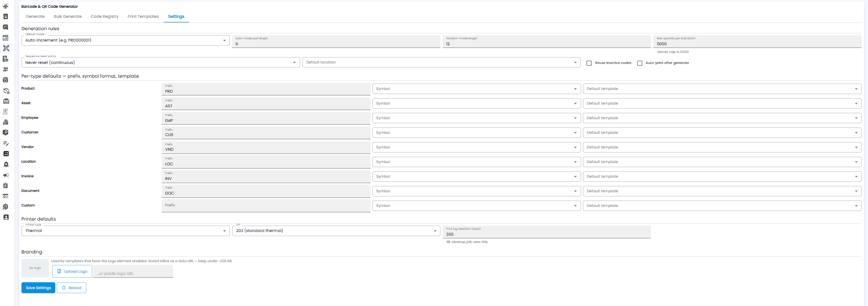Image resolution: width=868 pixels, height=306 pixels.
Task: Click the paste logo URL field
Action: [133, 272]
